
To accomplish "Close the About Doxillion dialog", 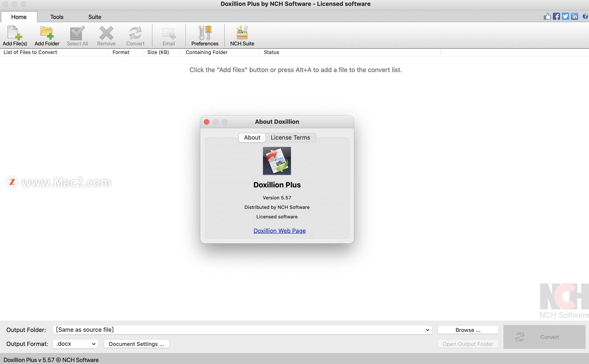I will pyautogui.click(x=206, y=122).
